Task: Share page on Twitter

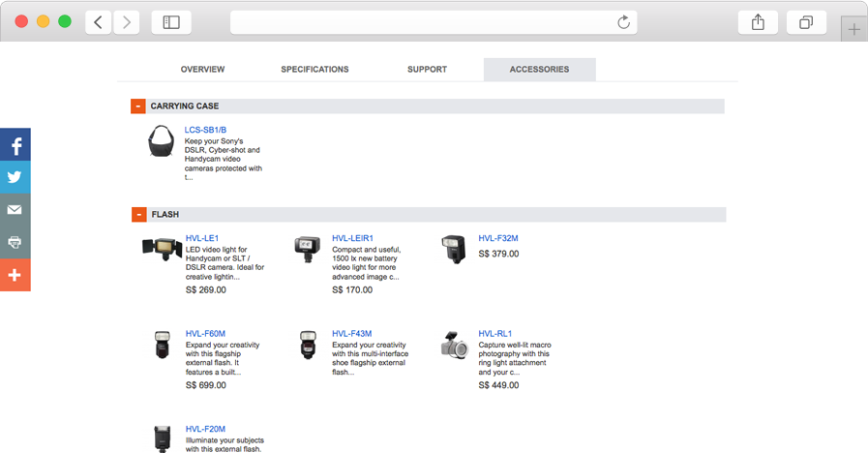Action: (x=15, y=177)
